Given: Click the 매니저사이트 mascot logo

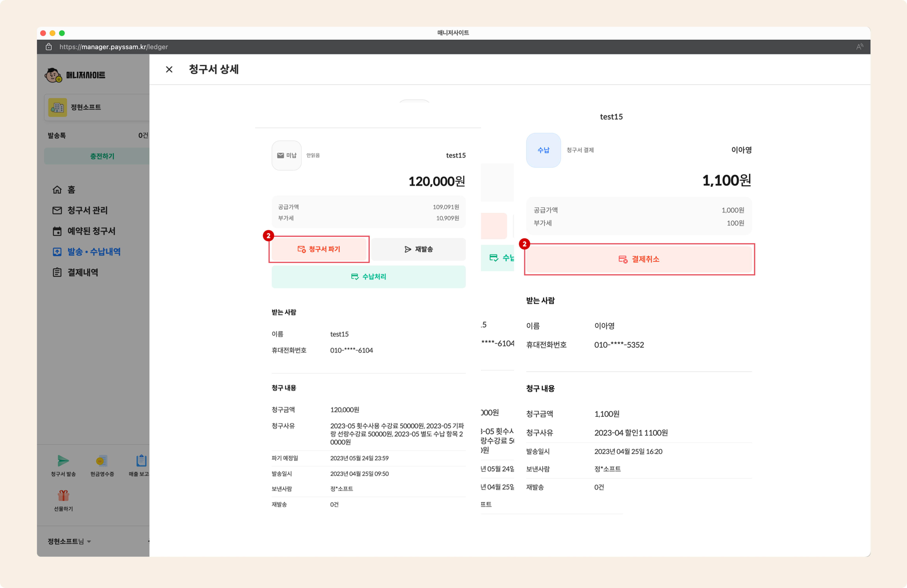Looking at the screenshot, I should 53,75.
